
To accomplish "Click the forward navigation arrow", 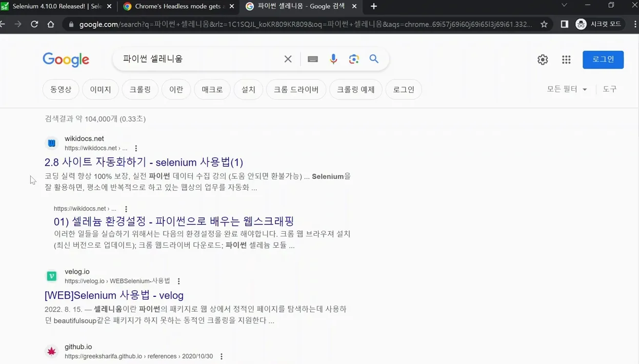I will coord(18,24).
